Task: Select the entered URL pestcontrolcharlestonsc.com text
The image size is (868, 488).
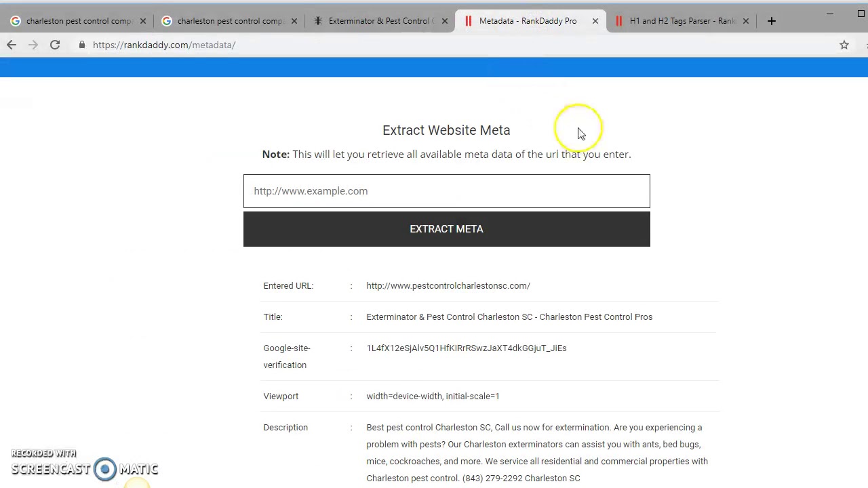Action: (x=448, y=286)
